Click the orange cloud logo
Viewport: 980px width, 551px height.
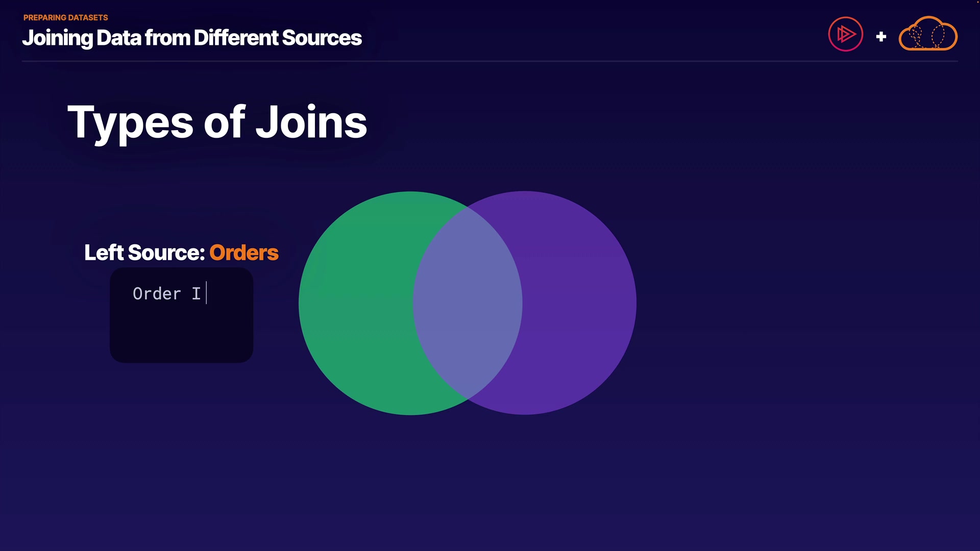927,34
